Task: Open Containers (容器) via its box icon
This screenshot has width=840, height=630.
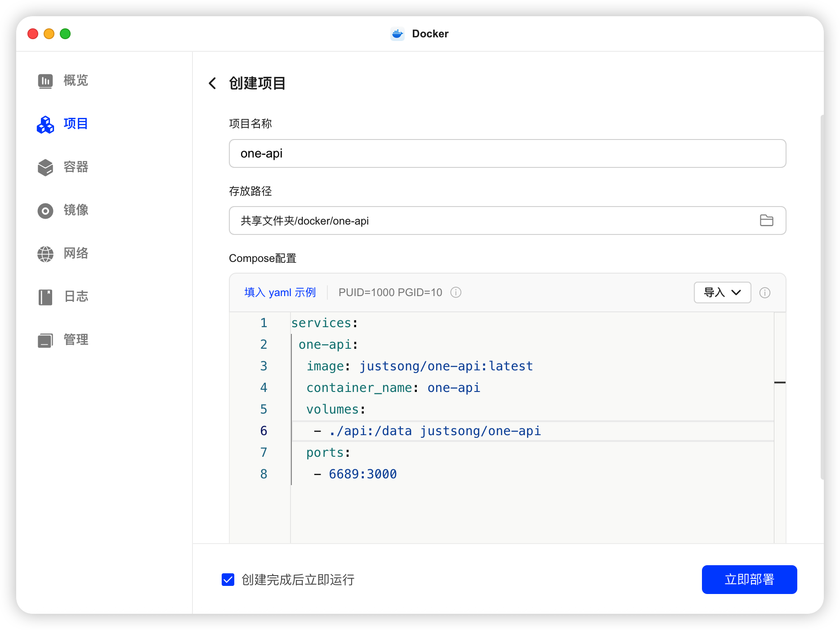Action: (x=45, y=167)
